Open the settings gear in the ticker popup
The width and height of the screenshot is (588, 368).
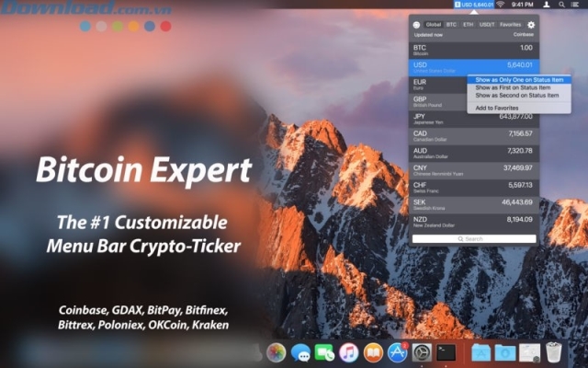[531, 25]
